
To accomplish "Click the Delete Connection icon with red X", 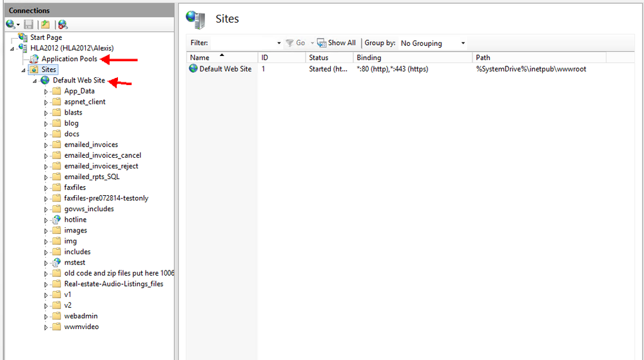I will (62, 24).
